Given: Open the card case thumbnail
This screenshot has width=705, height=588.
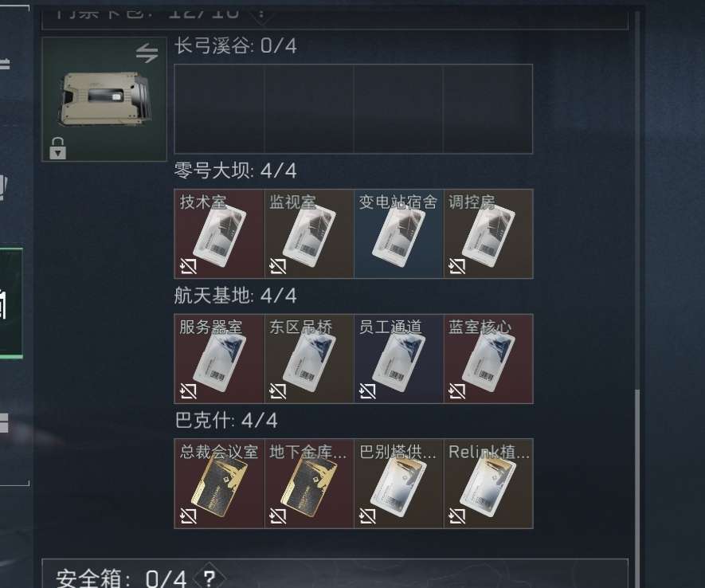Looking at the screenshot, I should point(104,99).
